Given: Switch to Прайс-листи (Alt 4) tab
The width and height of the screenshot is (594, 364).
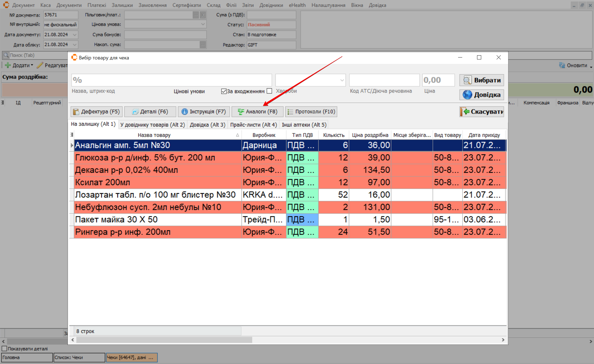Looking at the screenshot, I should (x=253, y=125).
